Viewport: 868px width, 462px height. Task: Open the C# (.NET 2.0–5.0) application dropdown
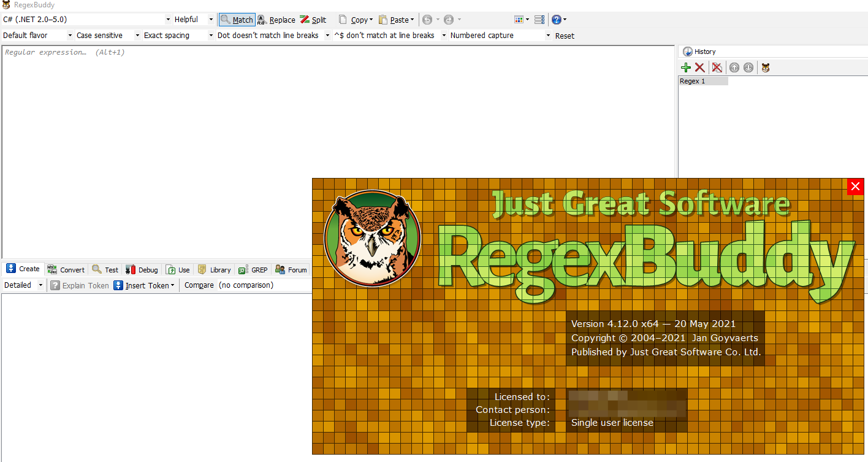[86, 20]
